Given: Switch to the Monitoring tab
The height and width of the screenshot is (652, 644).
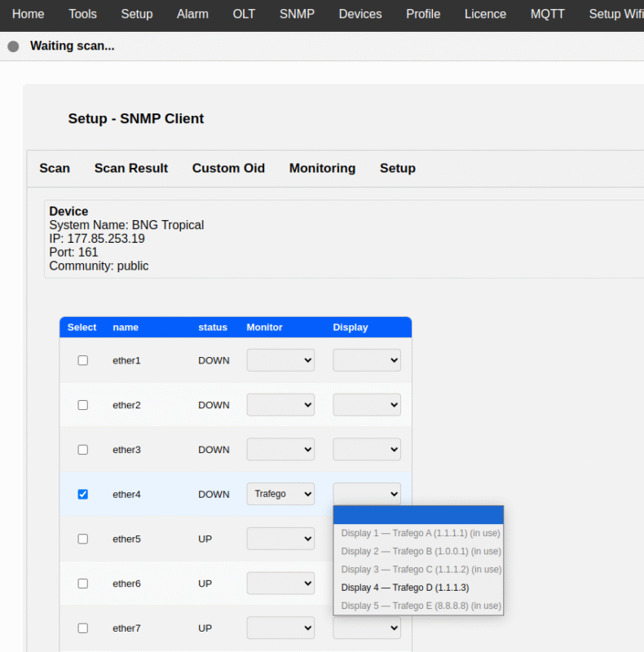Looking at the screenshot, I should [x=322, y=168].
